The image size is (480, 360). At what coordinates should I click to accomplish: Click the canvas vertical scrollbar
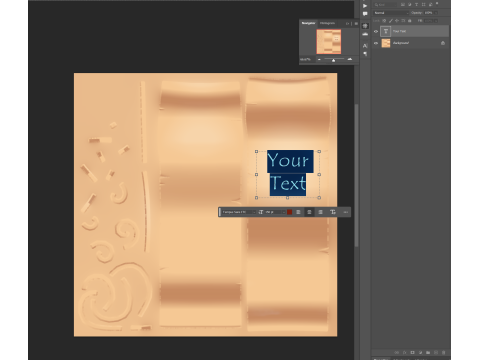pyautogui.click(x=356, y=175)
